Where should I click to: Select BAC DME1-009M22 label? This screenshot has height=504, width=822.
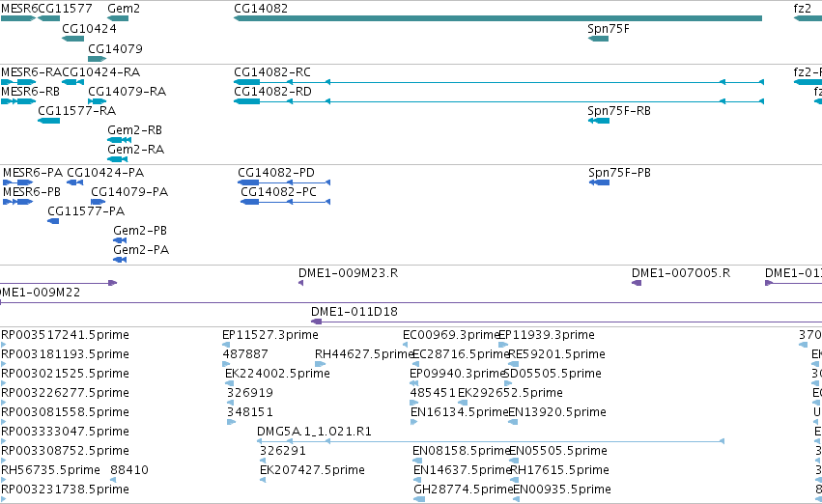41,293
